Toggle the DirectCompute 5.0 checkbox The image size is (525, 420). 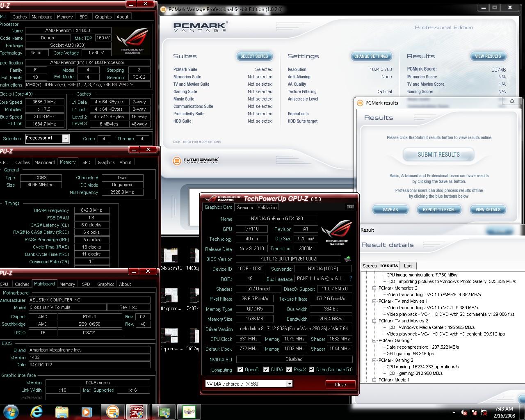(312, 370)
